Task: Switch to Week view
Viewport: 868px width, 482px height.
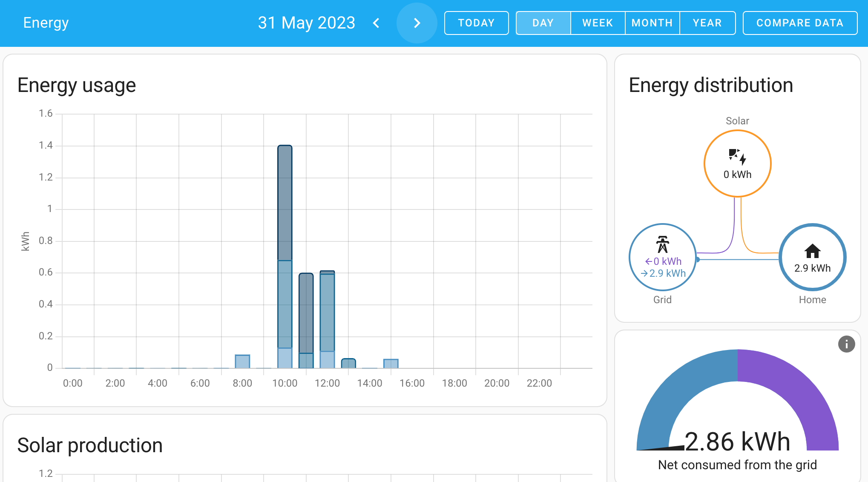Action: pyautogui.click(x=598, y=23)
